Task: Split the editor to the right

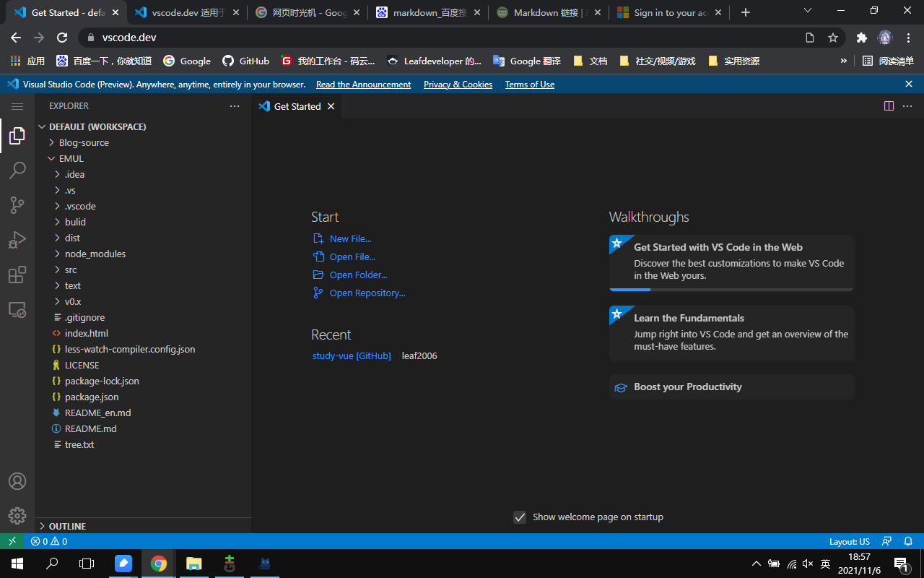Action: click(x=889, y=106)
